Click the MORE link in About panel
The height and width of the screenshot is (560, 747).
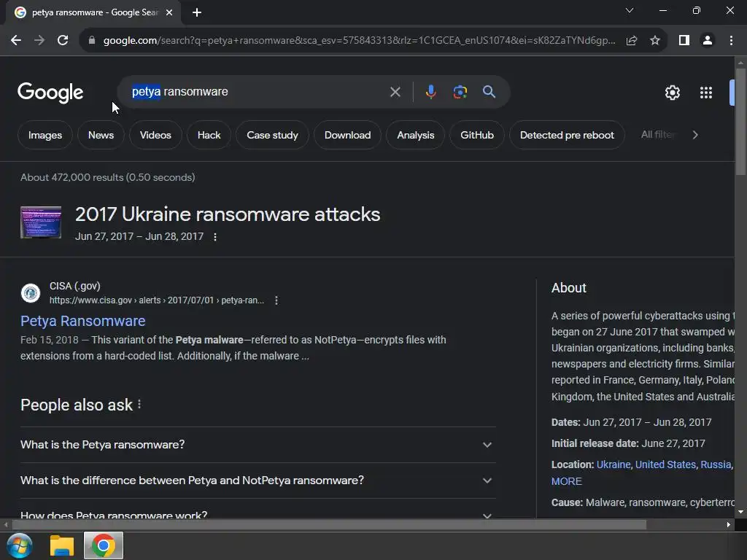(x=566, y=481)
